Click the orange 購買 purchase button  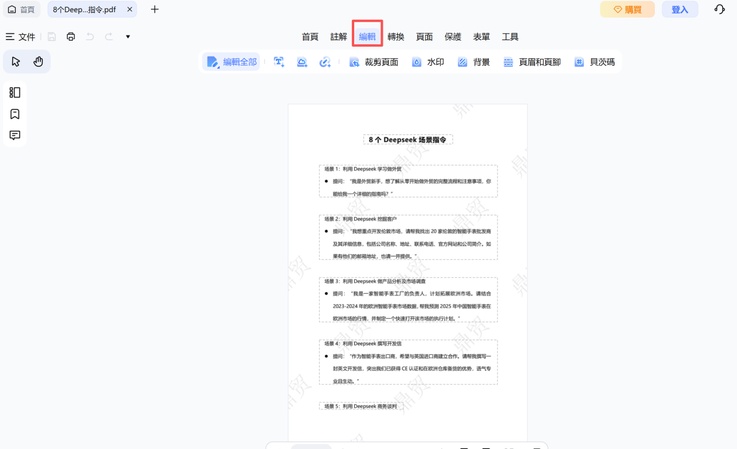point(627,9)
